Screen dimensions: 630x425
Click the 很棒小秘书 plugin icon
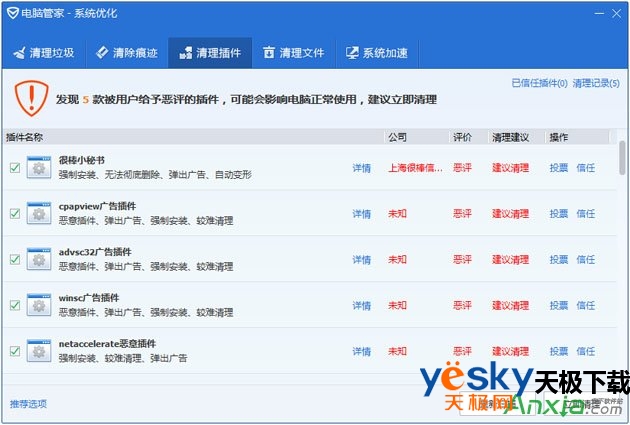[x=39, y=168]
